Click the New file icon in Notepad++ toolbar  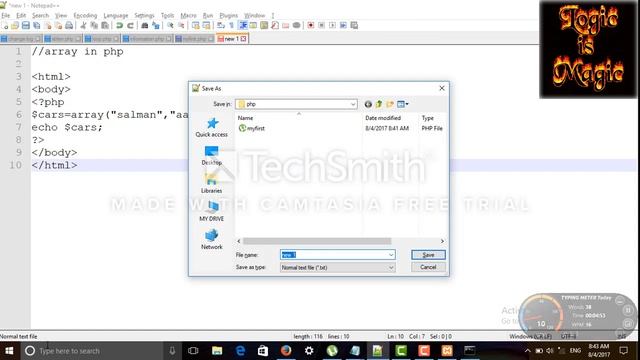[5, 25]
